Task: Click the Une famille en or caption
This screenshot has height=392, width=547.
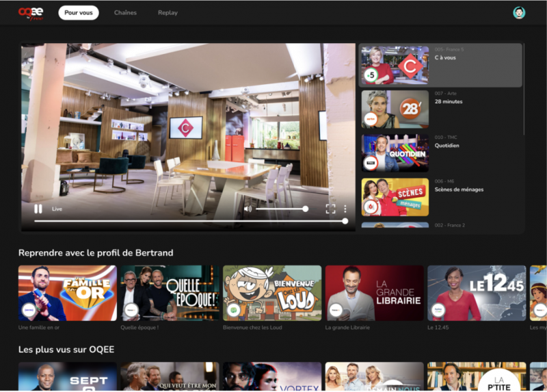Action: (x=39, y=328)
